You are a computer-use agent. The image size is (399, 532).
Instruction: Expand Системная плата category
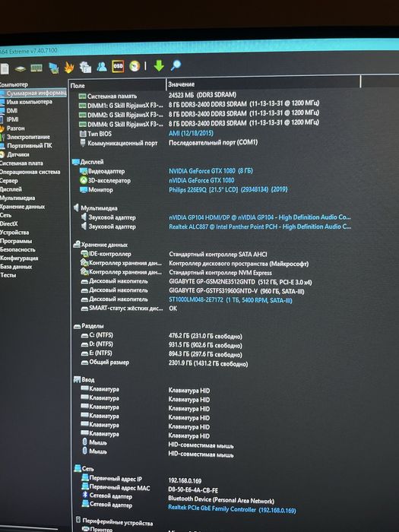click(x=21, y=163)
